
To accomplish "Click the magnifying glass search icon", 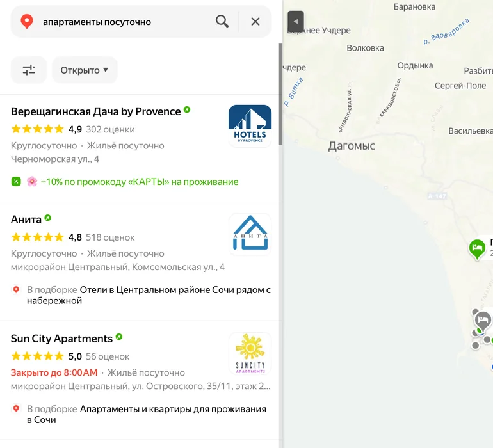I will 222,21.
